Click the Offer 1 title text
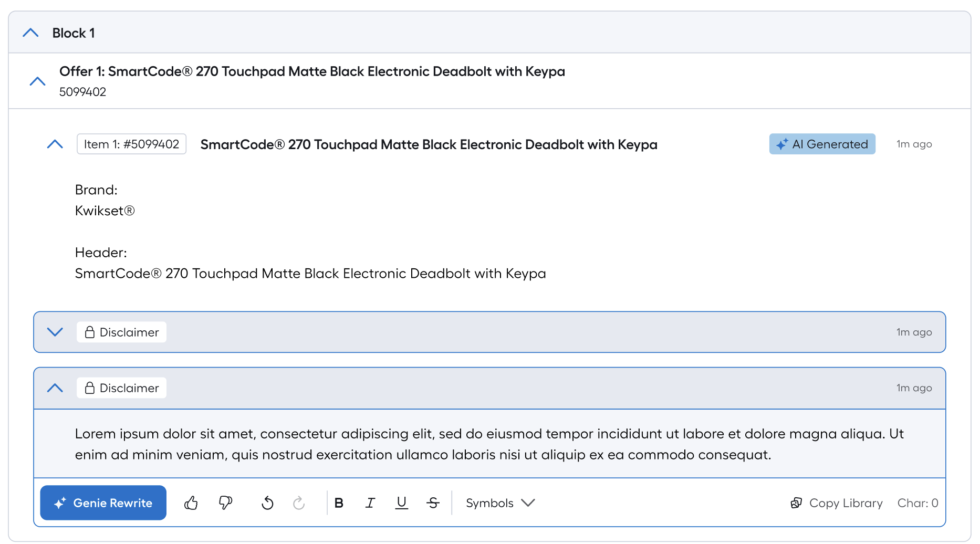Viewport: 980px width, 544px height. 312,71
